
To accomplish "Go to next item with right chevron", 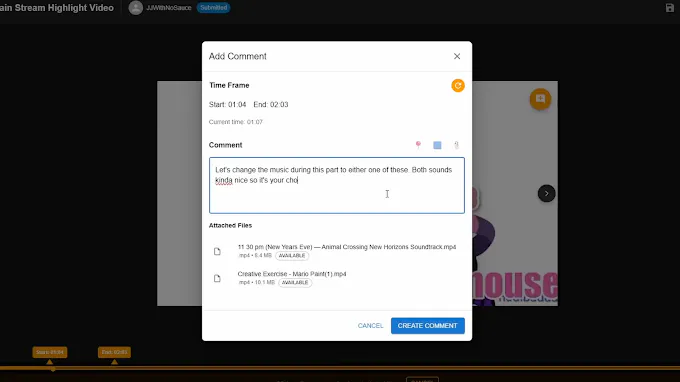I will (x=546, y=193).
